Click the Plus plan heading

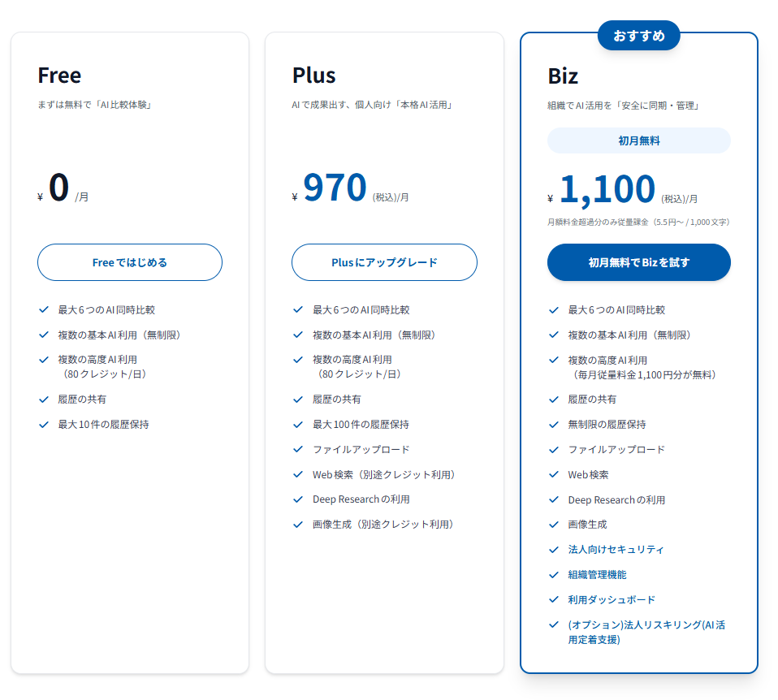click(x=313, y=76)
